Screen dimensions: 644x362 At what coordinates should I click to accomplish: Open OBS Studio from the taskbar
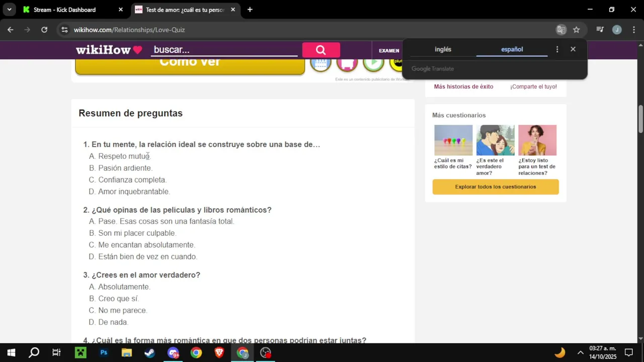tap(266, 352)
